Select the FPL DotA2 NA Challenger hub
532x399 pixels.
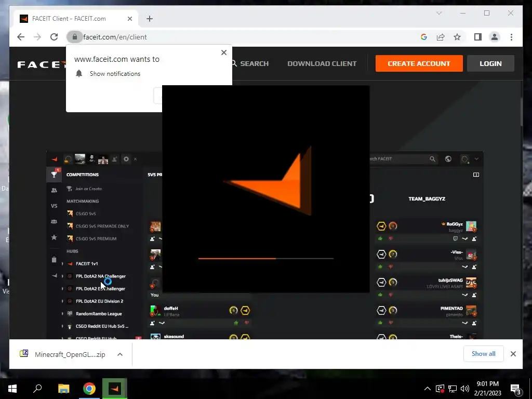coord(101,276)
